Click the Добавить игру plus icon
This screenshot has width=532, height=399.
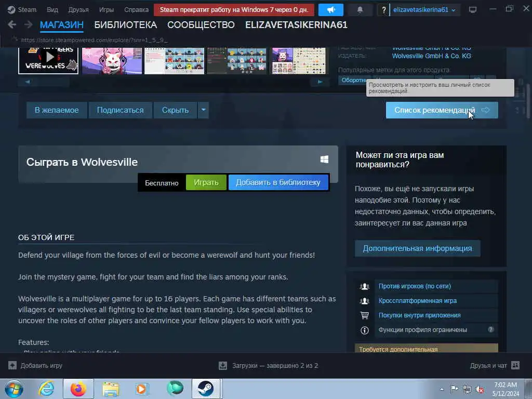pyautogui.click(x=12, y=365)
